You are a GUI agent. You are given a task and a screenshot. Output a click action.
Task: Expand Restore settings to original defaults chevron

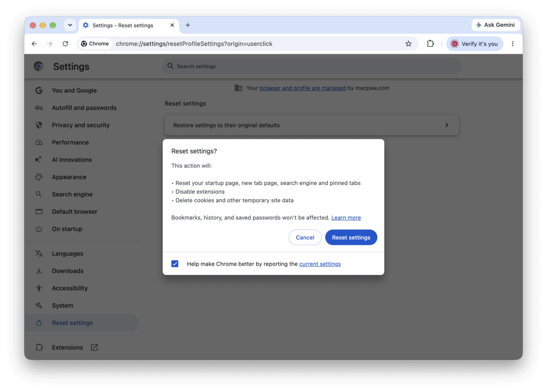447,125
